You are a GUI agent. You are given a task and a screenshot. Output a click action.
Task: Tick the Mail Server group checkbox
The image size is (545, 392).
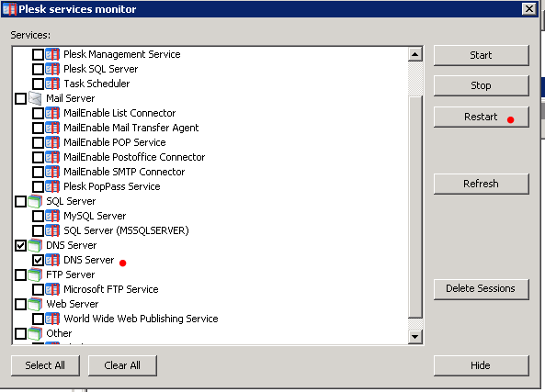click(20, 98)
